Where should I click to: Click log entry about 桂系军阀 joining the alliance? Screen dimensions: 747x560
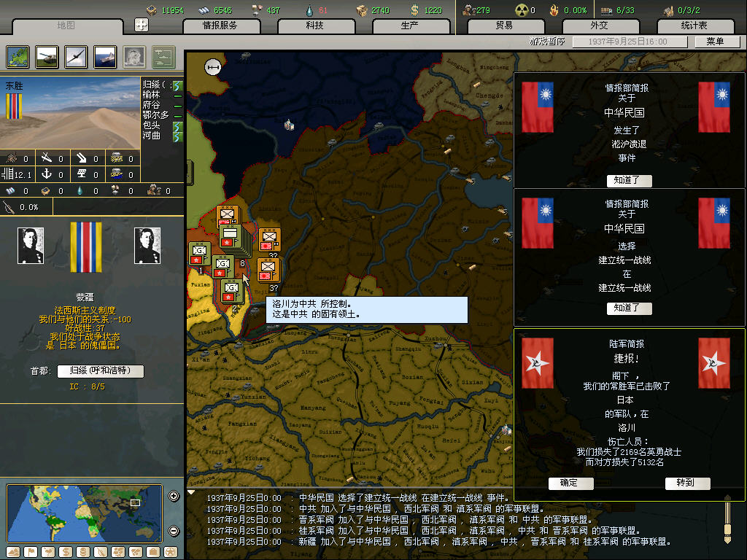click(423, 531)
